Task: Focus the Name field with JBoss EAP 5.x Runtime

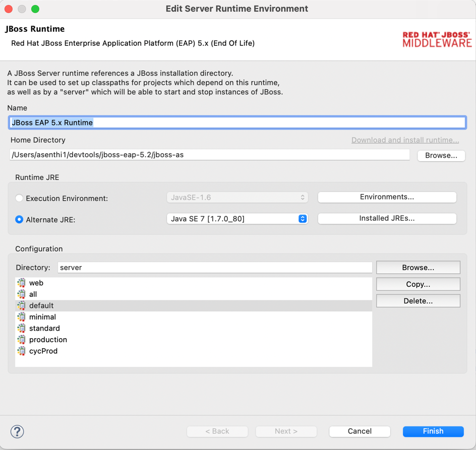Action: tap(237, 122)
